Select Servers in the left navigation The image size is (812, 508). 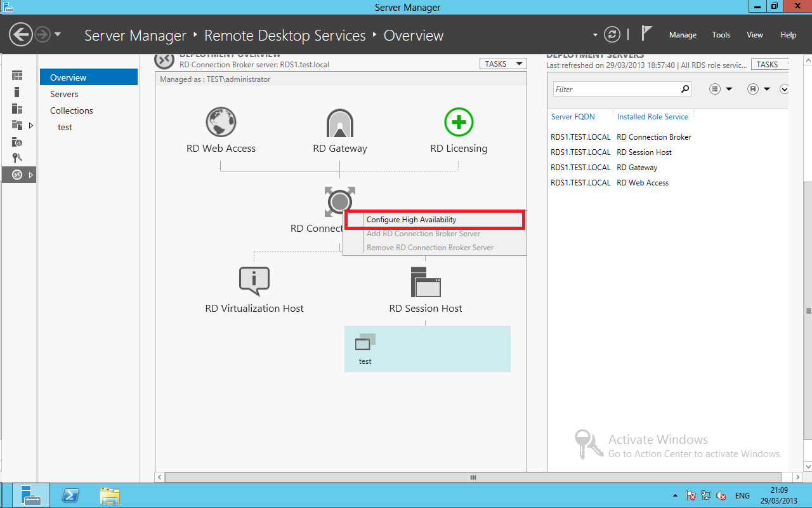pyautogui.click(x=64, y=94)
